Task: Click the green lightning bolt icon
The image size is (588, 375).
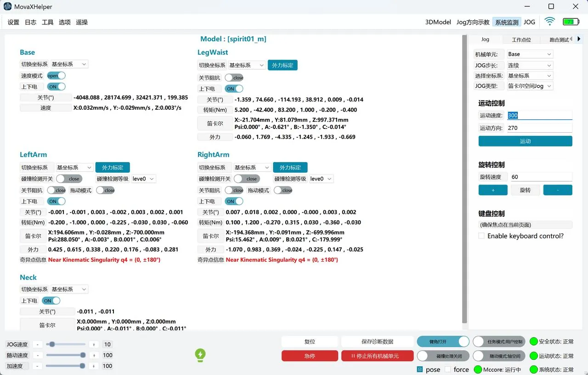Action: [x=200, y=354]
